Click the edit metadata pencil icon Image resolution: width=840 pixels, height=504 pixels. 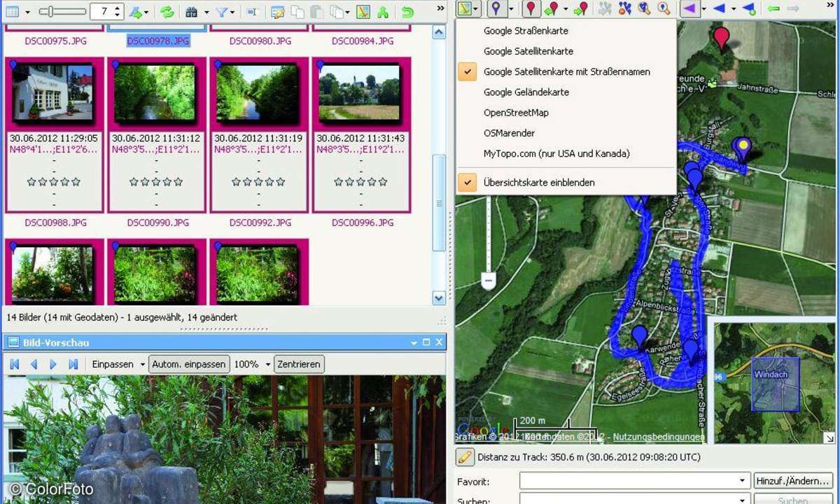[277, 12]
